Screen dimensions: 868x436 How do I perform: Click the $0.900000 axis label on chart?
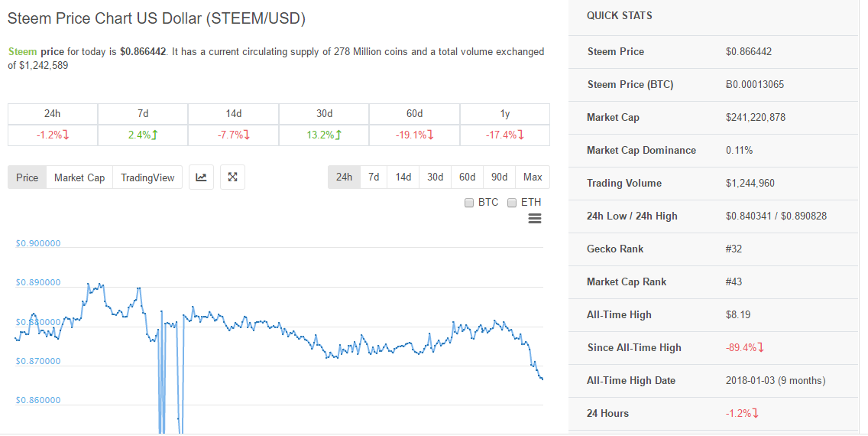38,244
